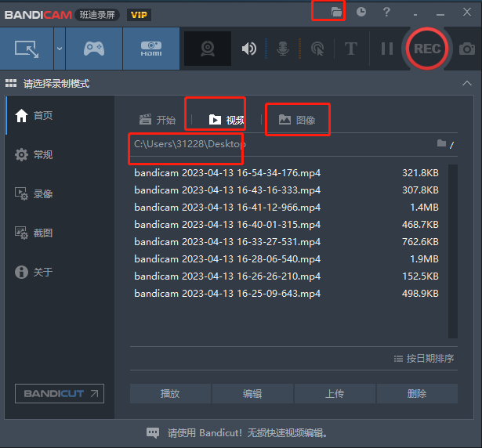Click the 删除 button
Image resolution: width=482 pixels, height=448 pixels.
417,393
